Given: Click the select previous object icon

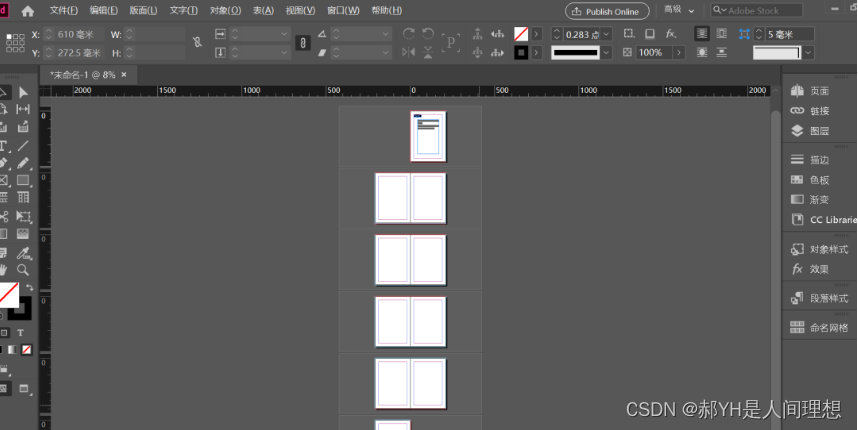Looking at the screenshot, I should coord(497,34).
